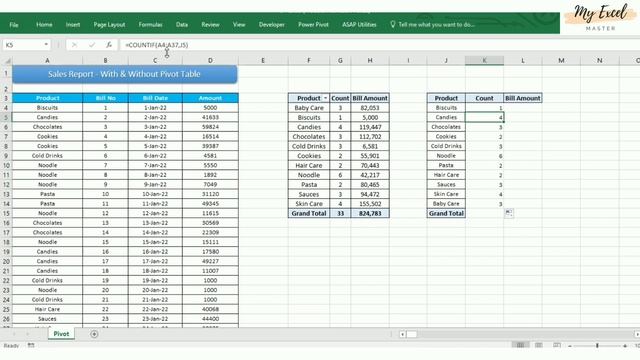The image size is (640, 360).
Task: Click the Ready status bar text
Action: 11,346
